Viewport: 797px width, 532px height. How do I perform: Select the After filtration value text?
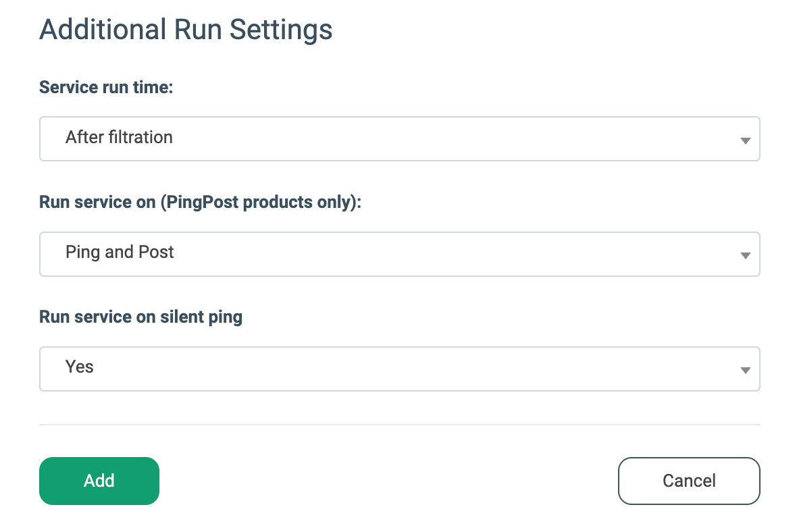pos(119,137)
